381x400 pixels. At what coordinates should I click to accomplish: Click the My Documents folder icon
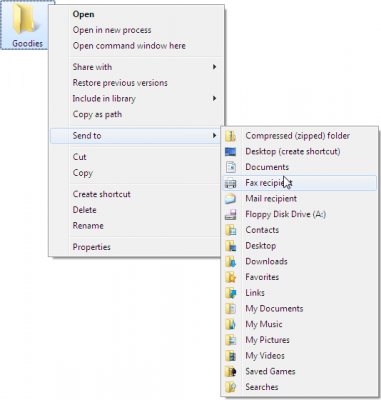click(230, 309)
